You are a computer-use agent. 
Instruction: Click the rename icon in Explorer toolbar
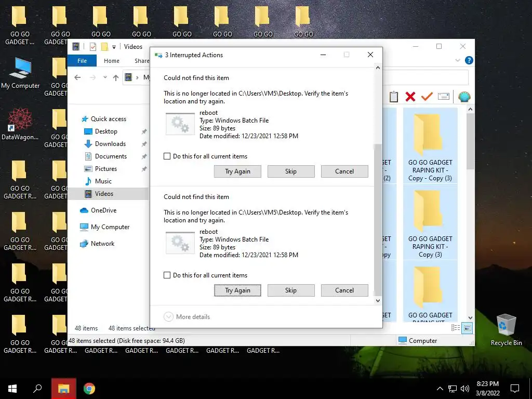click(x=444, y=97)
